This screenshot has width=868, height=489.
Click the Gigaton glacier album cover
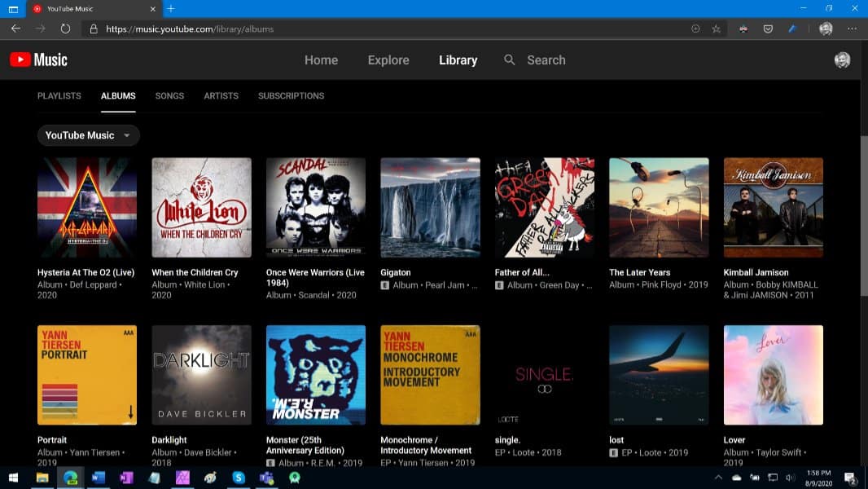(x=430, y=208)
